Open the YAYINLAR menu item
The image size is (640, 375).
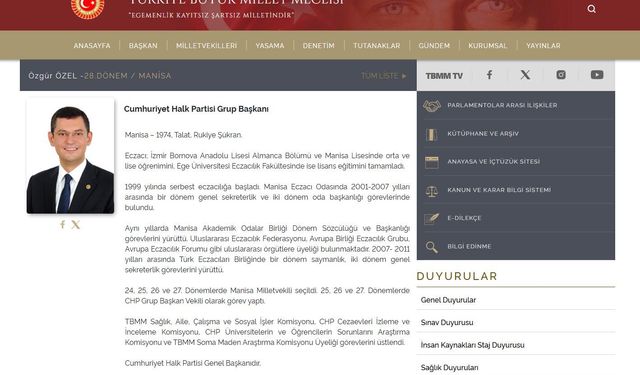tap(543, 46)
